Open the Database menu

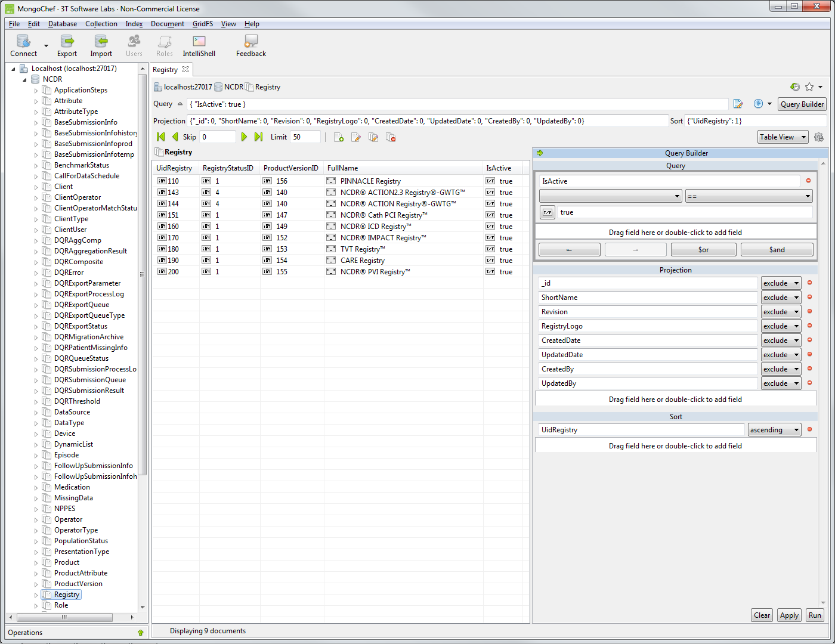pos(63,24)
